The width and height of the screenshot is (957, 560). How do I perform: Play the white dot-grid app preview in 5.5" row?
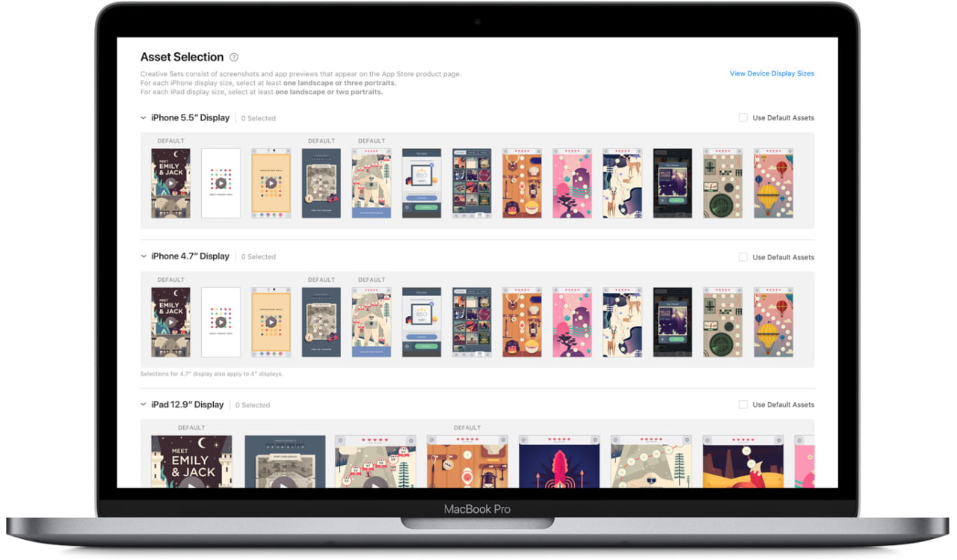tap(221, 182)
